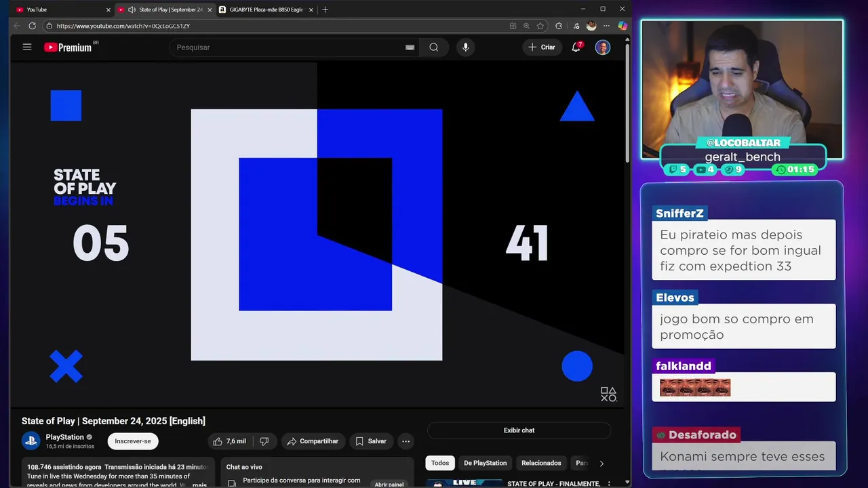Go back in browser history
Screen dimensions: 868x488
pos(17,26)
